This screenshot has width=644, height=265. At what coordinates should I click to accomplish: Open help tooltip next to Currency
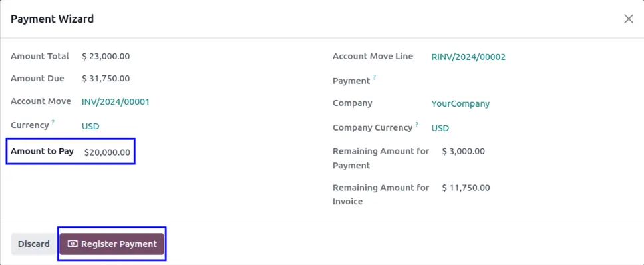point(53,122)
